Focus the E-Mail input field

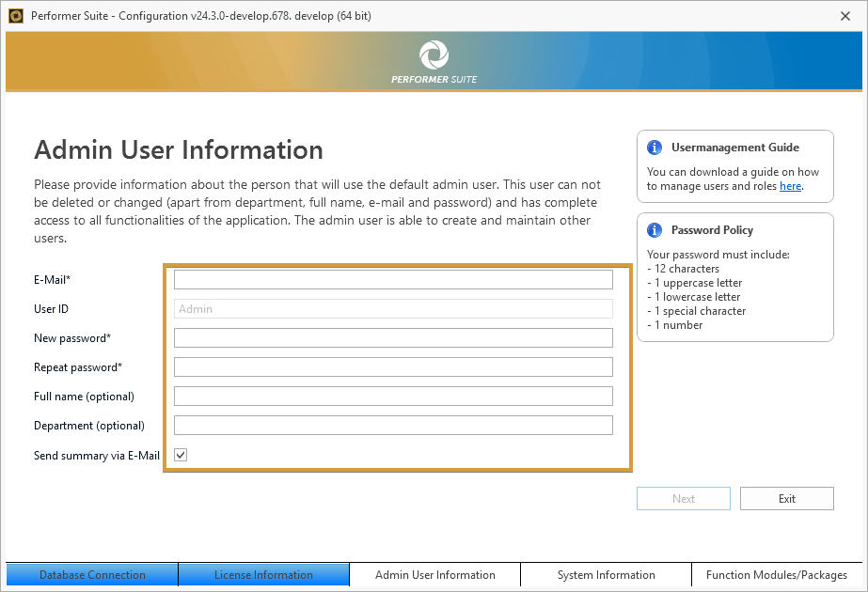click(393, 280)
